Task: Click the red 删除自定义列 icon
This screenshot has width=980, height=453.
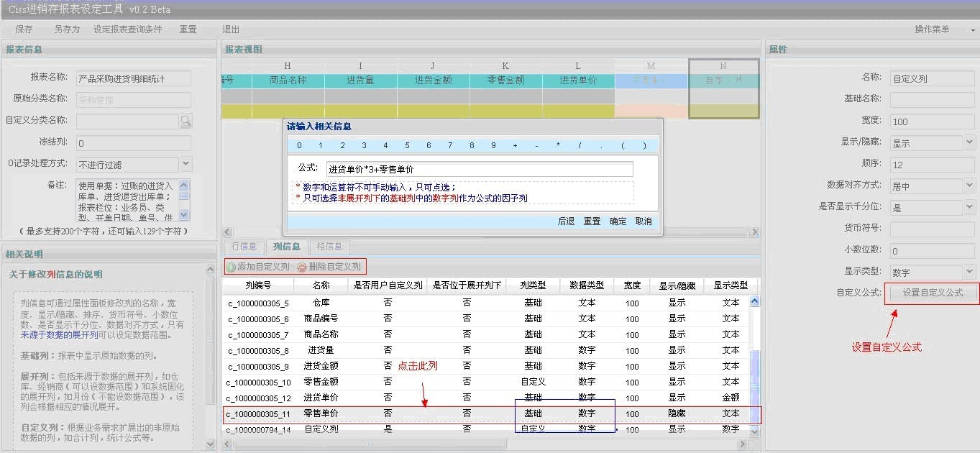Action: [302, 267]
